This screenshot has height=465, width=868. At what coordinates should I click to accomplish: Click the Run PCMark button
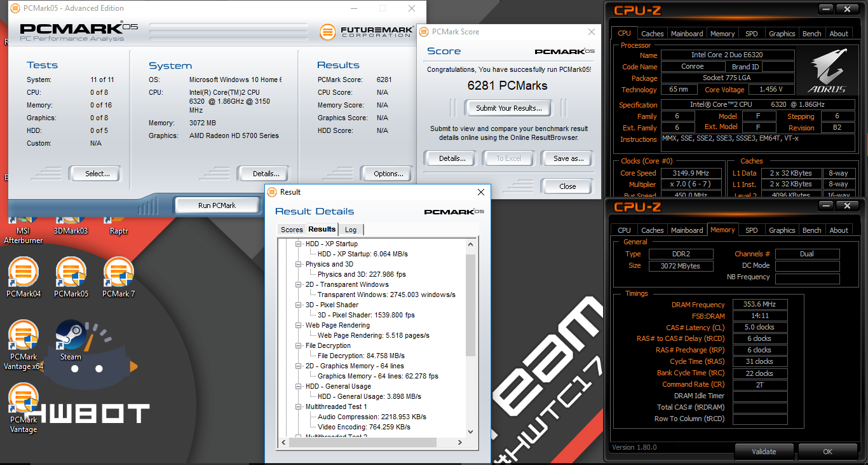click(x=217, y=205)
